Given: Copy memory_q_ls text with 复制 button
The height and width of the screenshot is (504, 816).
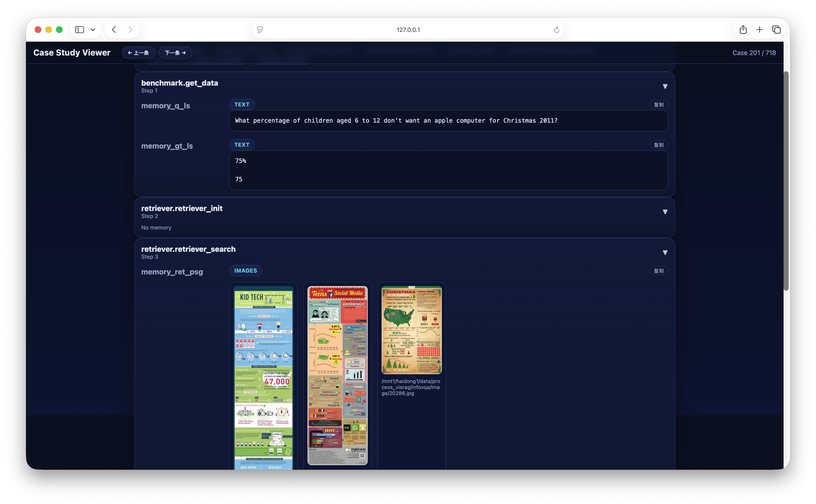Looking at the screenshot, I should click(x=659, y=105).
